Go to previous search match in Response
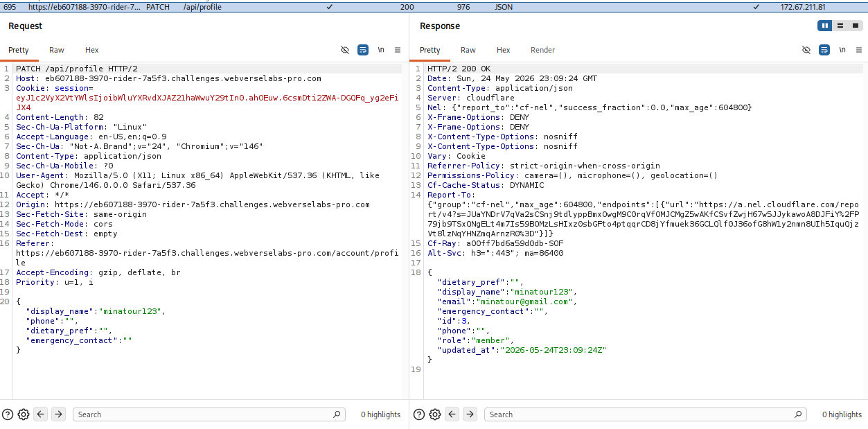The height and width of the screenshot is (429, 868). tap(452, 414)
